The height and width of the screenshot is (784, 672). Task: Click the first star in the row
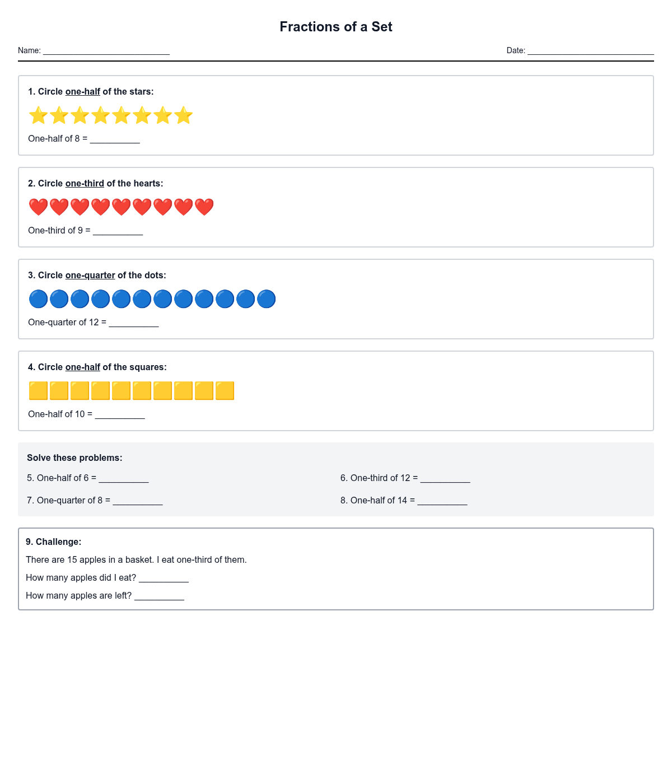pyautogui.click(x=39, y=116)
